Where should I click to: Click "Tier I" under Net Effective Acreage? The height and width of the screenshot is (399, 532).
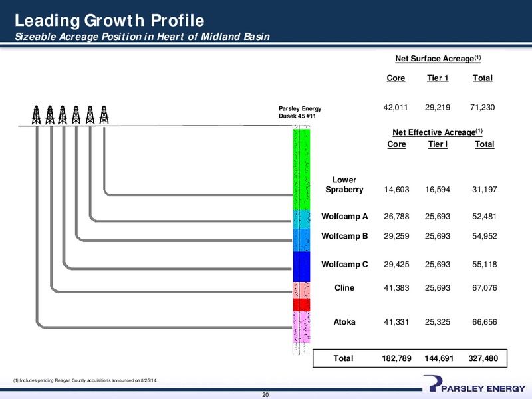pyautogui.click(x=438, y=144)
